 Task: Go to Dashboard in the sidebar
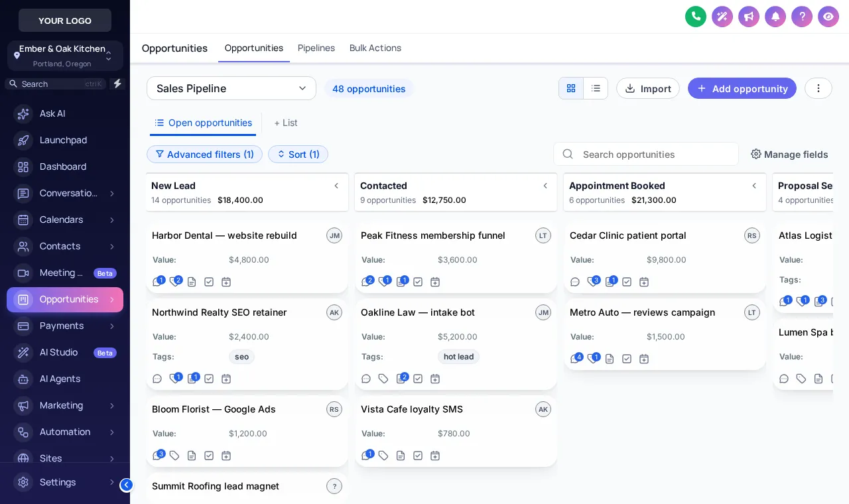click(x=65, y=166)
